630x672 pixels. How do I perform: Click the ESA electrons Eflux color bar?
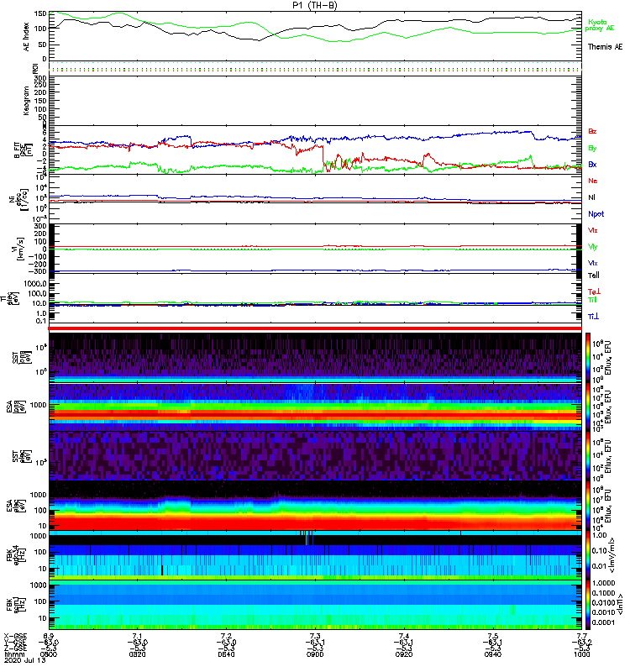click(x=588, y=507)
